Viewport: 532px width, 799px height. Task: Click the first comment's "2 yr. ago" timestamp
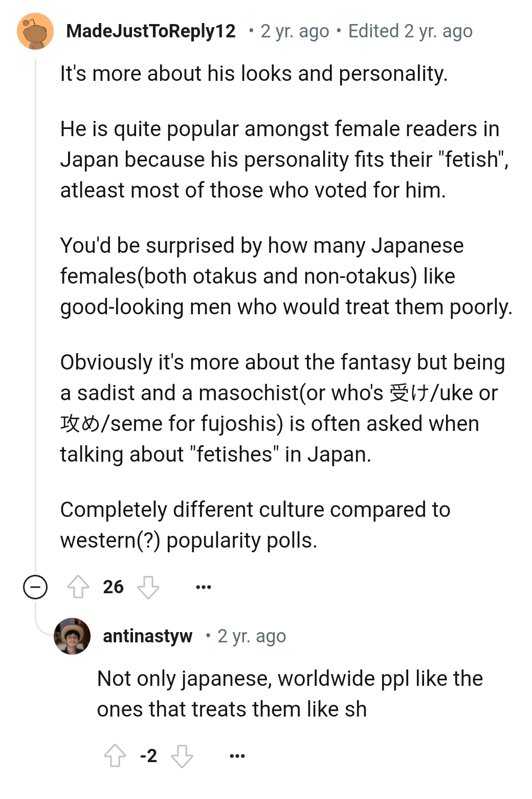(x=295, y=31)
